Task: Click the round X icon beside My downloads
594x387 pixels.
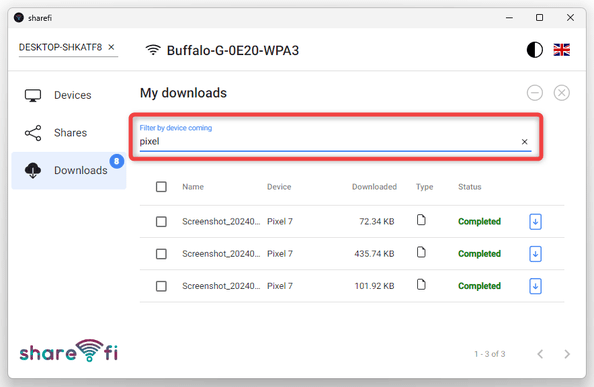Action: (x=561, y=93)
